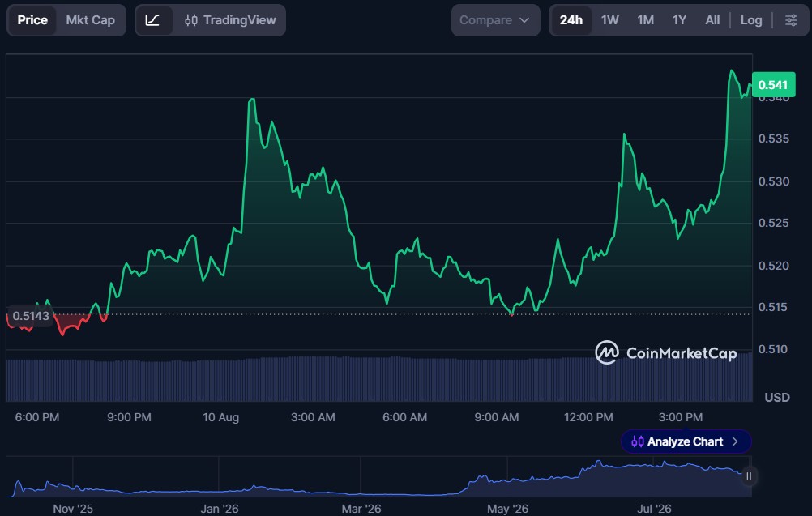Click the 10 Aug axis label
The width and height of the screenshot is (812, 516).
point(220,417)
